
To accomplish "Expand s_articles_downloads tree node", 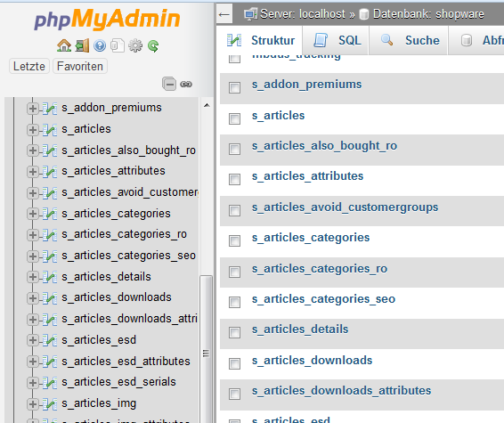I will 32,298.
